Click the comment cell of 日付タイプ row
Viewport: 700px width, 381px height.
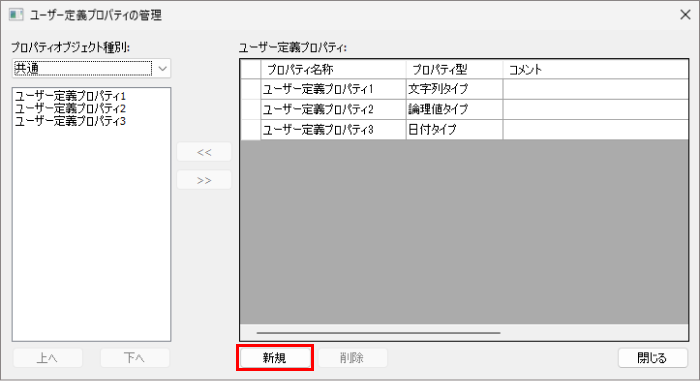[596, 130]
